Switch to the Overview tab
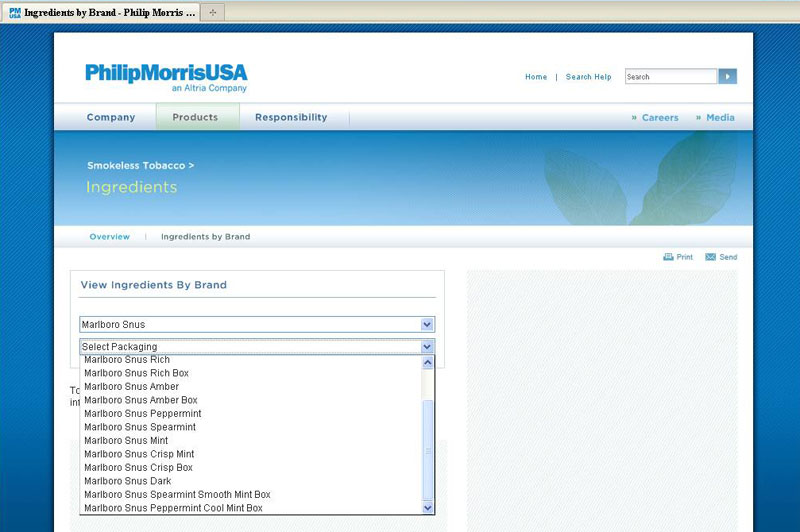Viewport: 800px width, 532px height. click(110, 237)
